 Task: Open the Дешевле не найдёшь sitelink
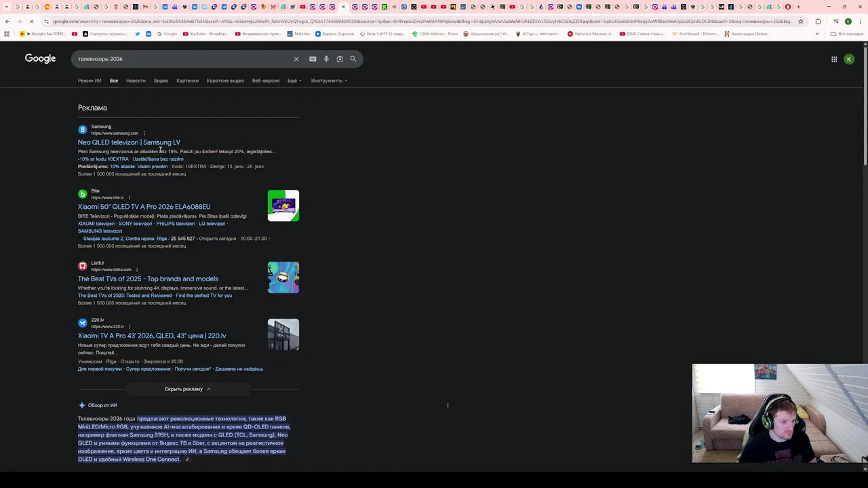[x=239, y=369]
